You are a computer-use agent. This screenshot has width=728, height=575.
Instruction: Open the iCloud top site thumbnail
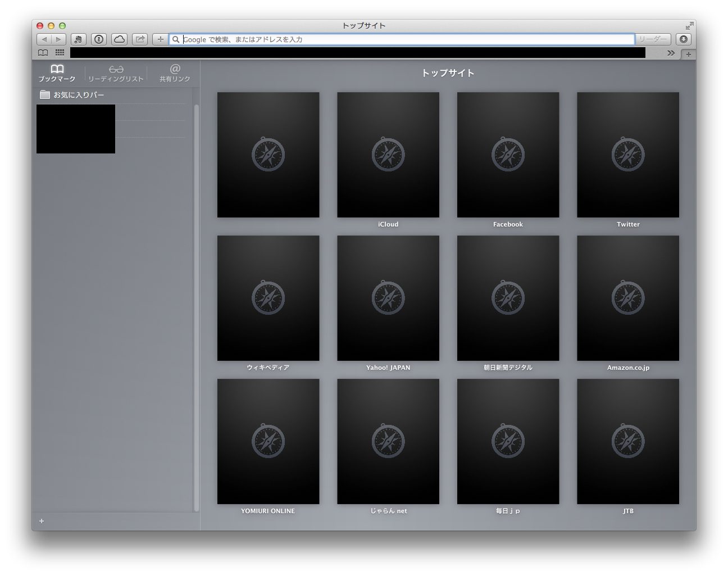tap(388, 155)
